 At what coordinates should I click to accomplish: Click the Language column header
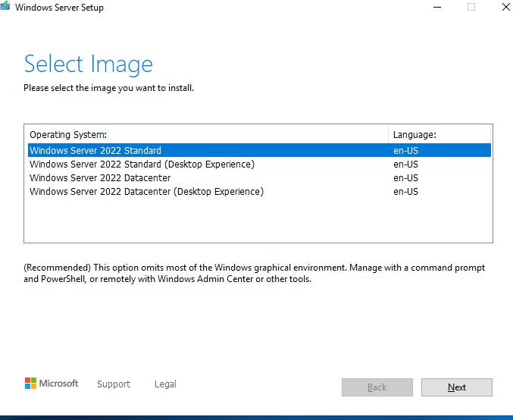coord(414,135)
